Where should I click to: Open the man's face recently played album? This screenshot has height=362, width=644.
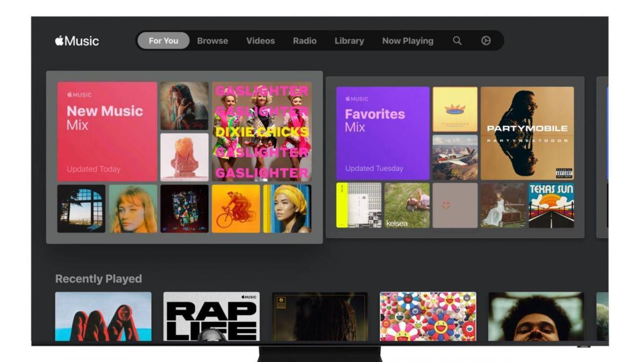point(536,316)
